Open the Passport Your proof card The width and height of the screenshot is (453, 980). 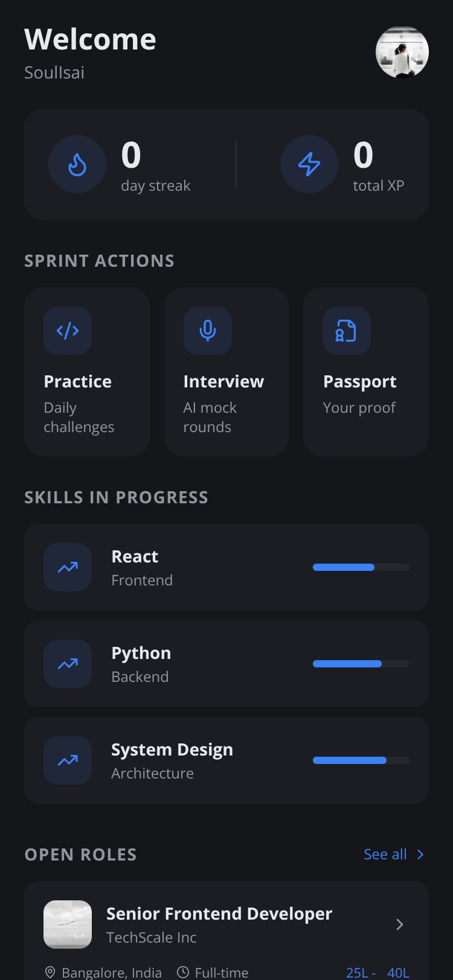[x=366, y=372]
